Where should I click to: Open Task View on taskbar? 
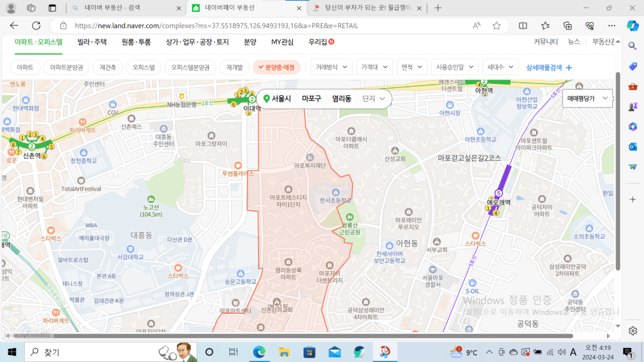[233, 352]
